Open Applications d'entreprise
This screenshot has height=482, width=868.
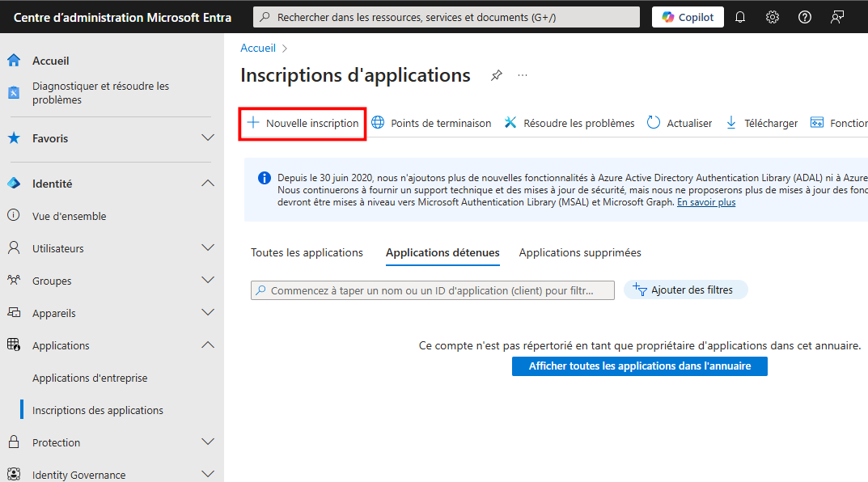(90, 378)
